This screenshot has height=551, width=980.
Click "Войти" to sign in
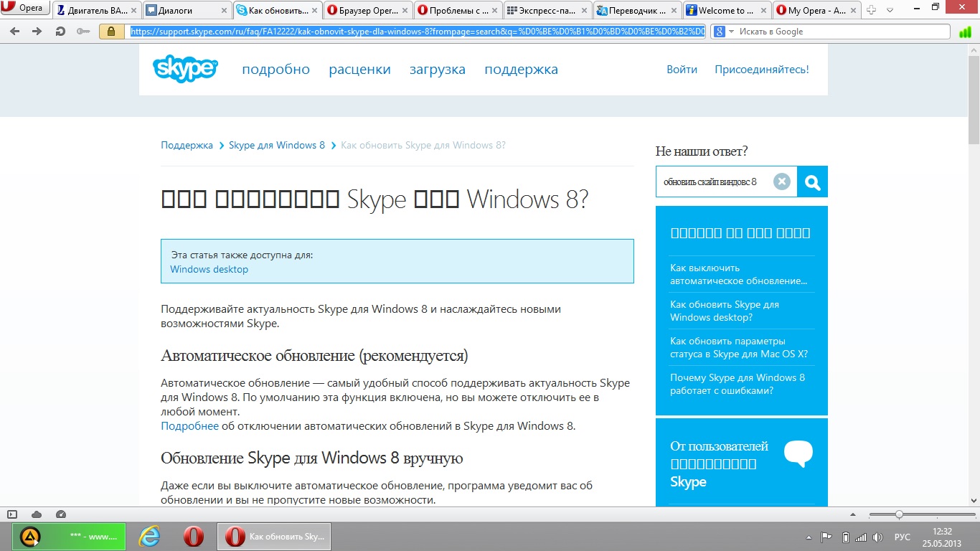pos(682,70)
